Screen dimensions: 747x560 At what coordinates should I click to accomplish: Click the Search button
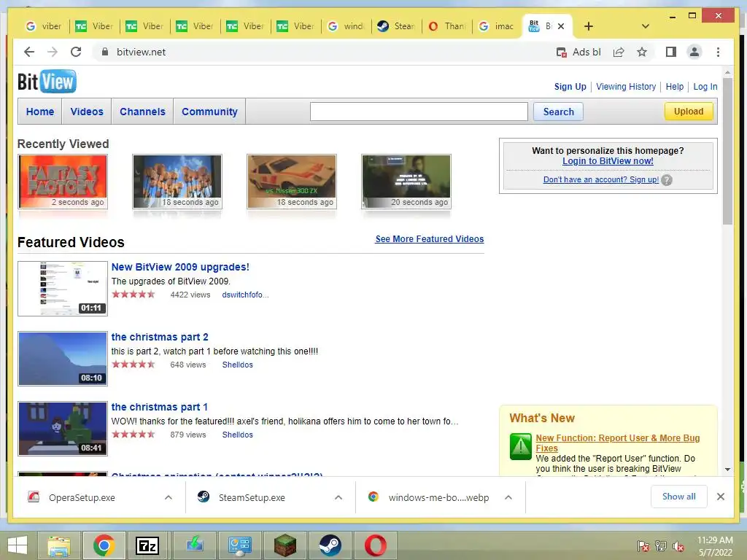tap(558, 112)
